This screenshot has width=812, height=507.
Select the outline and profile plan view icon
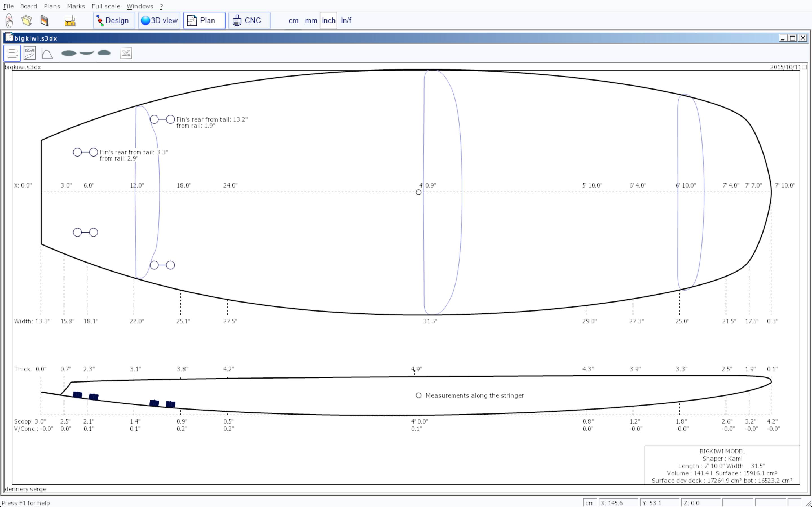click(x=12, y=53)
